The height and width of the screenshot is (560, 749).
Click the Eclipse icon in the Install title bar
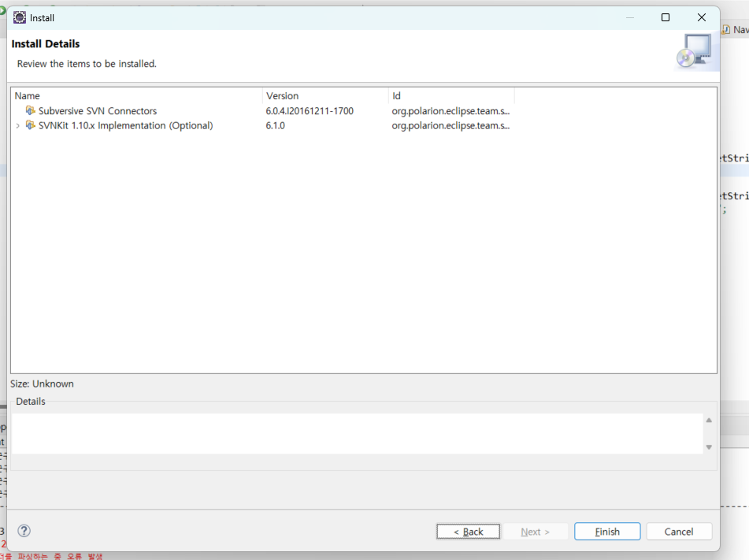coord(20,17)
